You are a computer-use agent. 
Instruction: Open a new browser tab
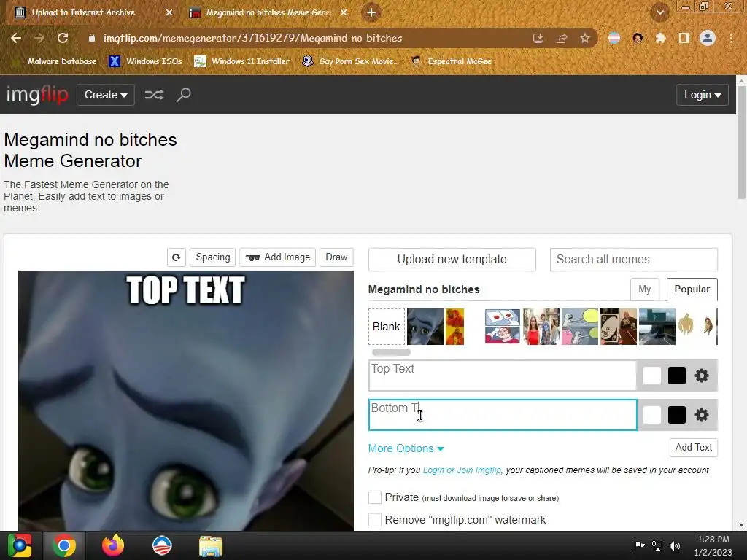click(x=371, y=12)
